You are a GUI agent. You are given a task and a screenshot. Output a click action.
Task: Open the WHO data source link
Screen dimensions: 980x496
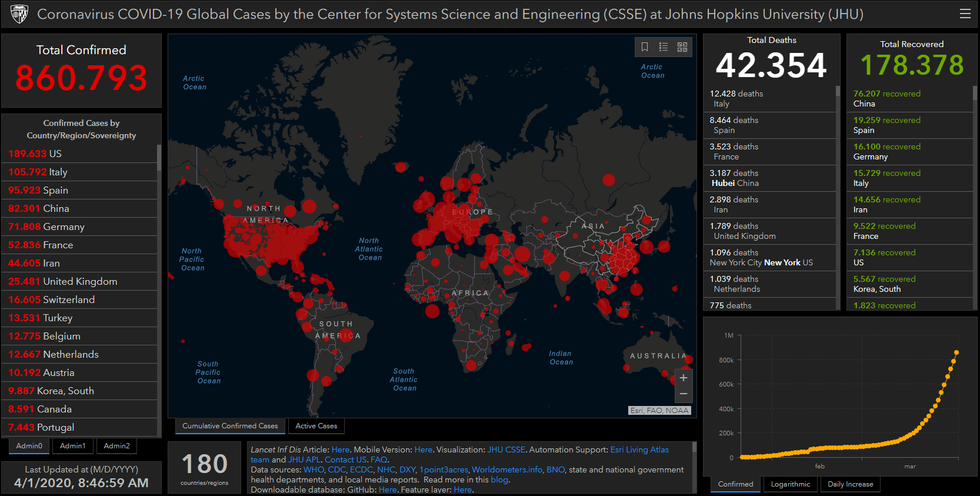point(314,470)
